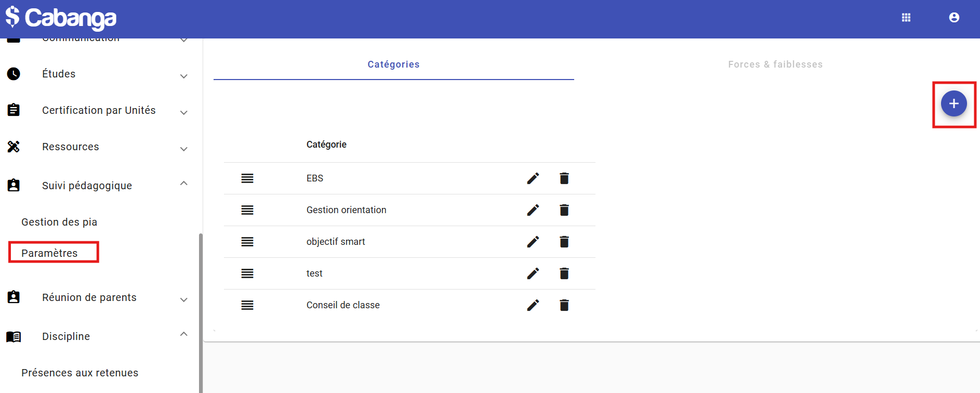Edit the objectif smart category
Viewport: 980px width, 393px height.
pos(533,242)
